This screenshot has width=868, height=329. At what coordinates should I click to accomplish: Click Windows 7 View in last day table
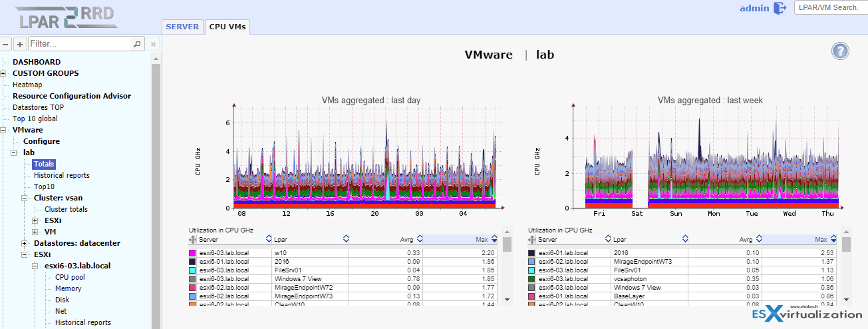click(297, 278)
